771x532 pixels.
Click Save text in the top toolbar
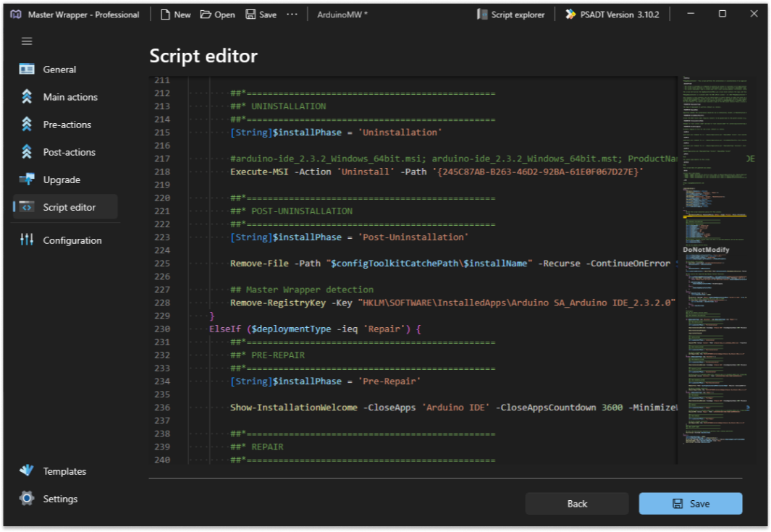tap(267, 14)
